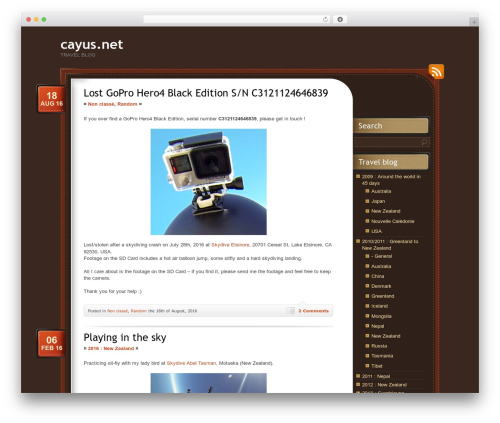Follow the Skydive Abel Tasman link

[x=191, y=363]
